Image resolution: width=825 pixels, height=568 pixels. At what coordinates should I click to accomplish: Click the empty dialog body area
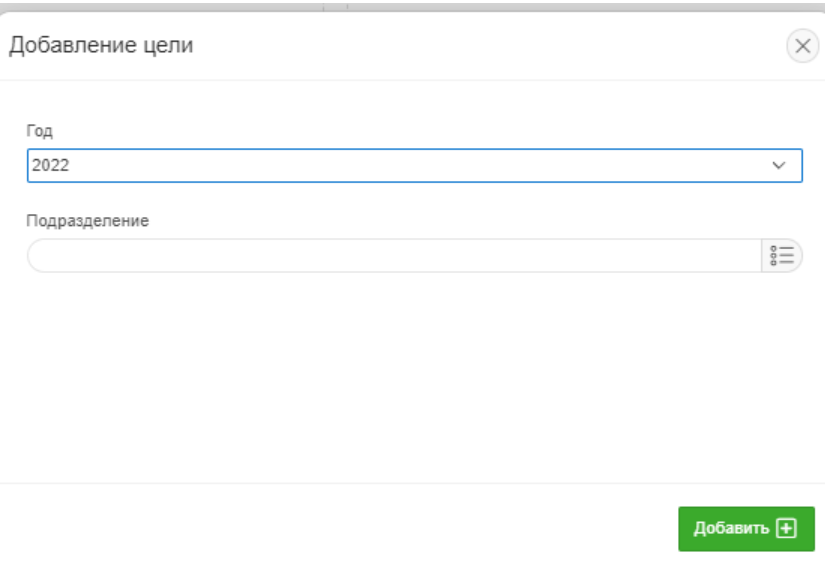pyautogui.click(x=400, y=380)
